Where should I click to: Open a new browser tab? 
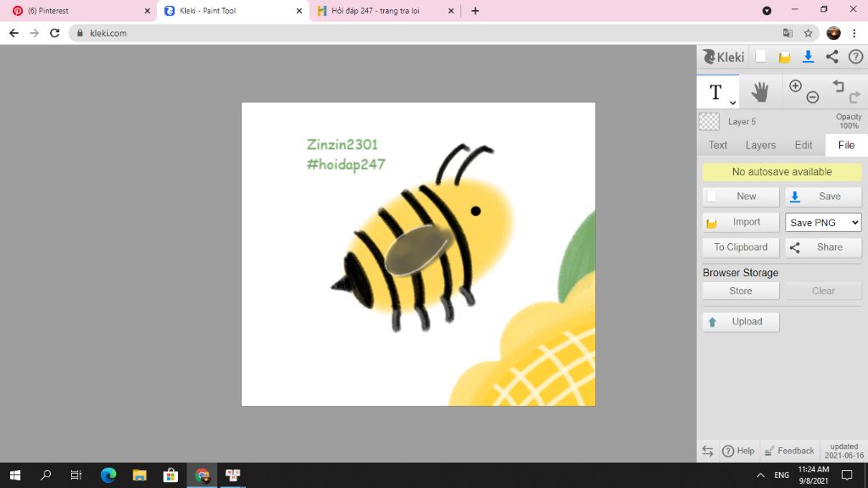(475, 10)
